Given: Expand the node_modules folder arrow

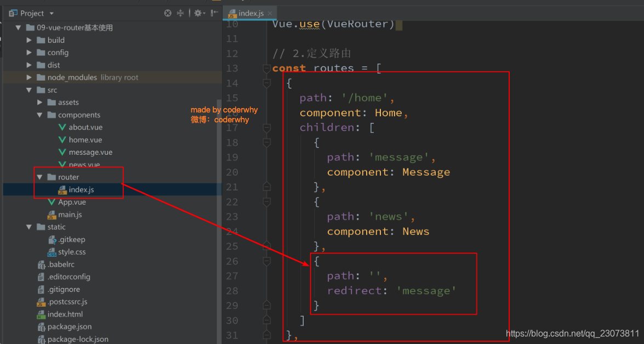Looking at the screenshot, I should [x=29, y=77].
